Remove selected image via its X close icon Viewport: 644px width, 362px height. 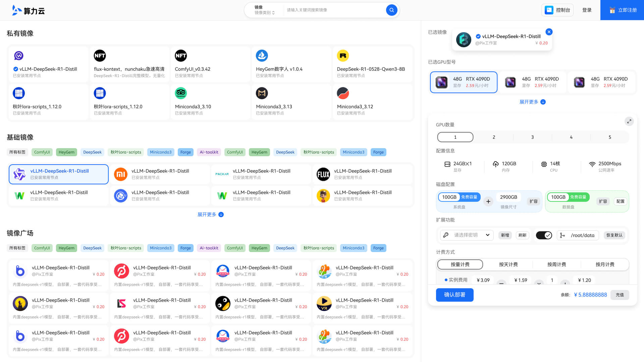click(549, 32)
